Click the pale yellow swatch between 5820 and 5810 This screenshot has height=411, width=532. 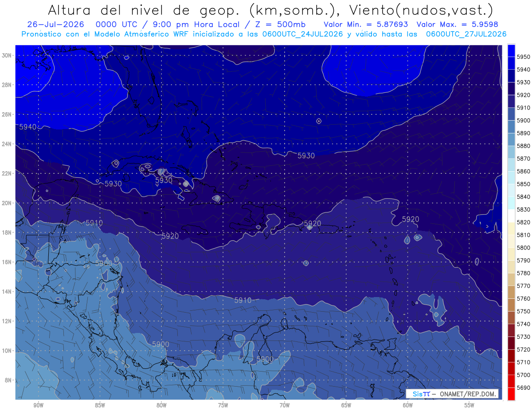tap(512, 228)
